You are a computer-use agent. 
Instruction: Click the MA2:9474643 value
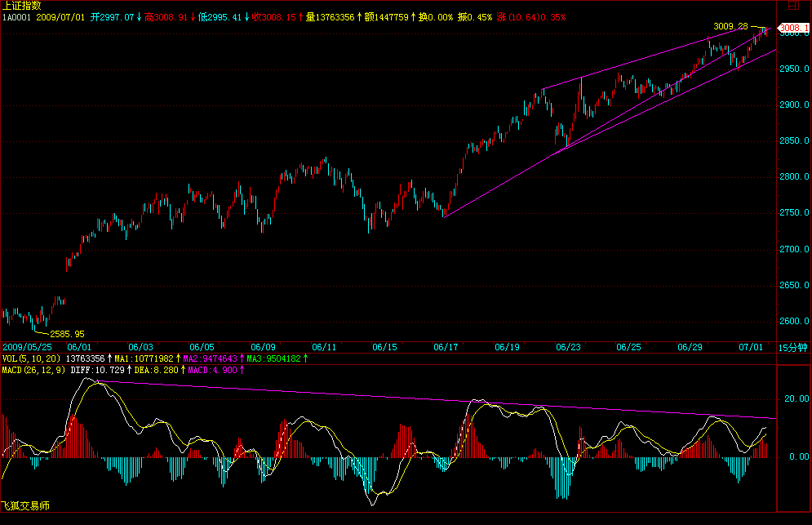pos(211,358)
